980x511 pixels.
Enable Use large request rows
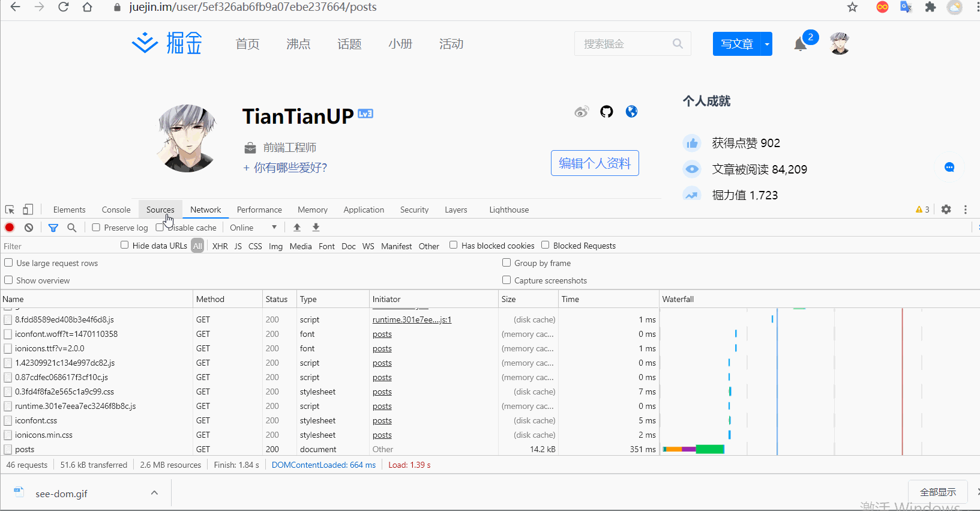[8, 262]
